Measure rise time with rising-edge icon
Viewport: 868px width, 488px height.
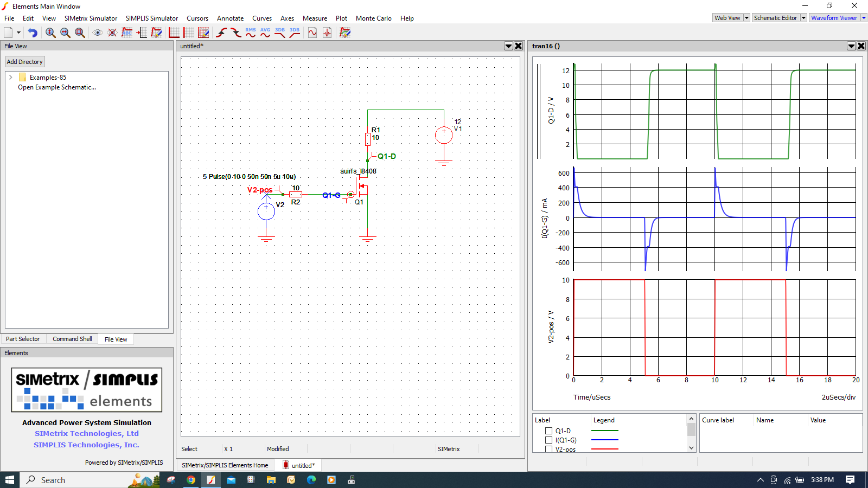pyautogui.click(x=221, y=33)
